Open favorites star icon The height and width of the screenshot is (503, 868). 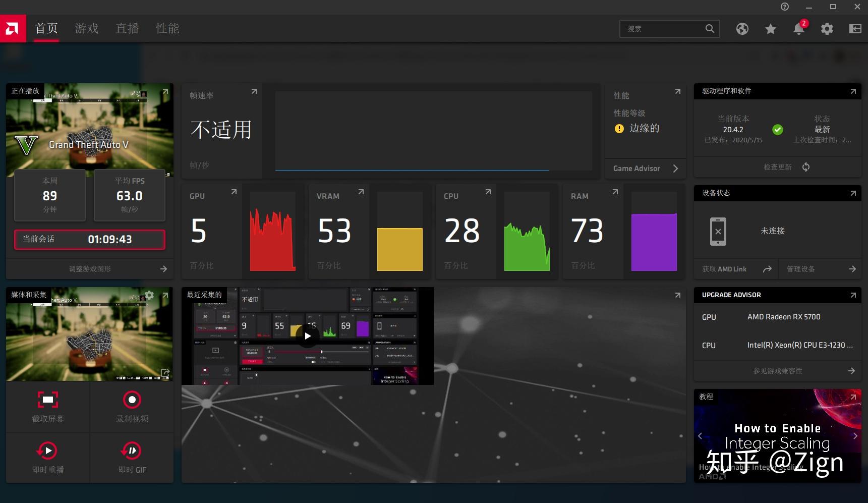coord(771,29)
